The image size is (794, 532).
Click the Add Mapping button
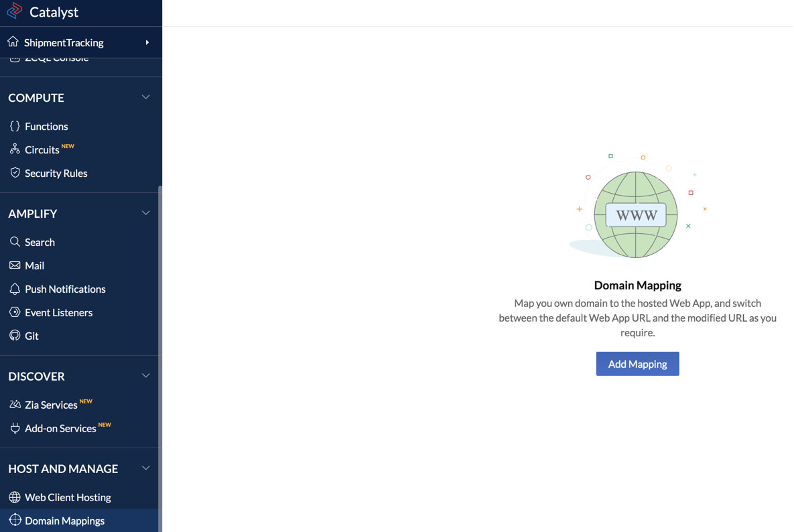(637, 363)
